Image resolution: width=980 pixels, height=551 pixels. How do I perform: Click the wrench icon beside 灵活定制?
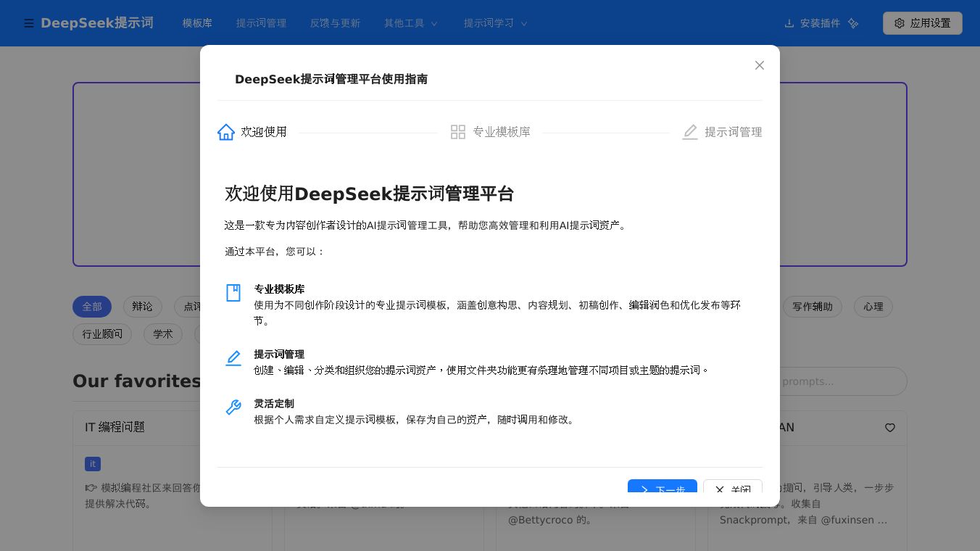(233, 407)
